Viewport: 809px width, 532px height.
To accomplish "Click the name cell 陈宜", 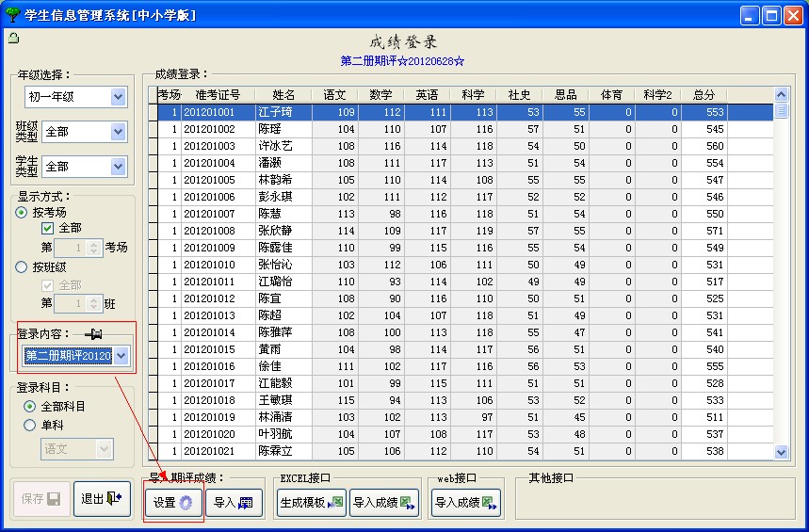I will point(283,298).
